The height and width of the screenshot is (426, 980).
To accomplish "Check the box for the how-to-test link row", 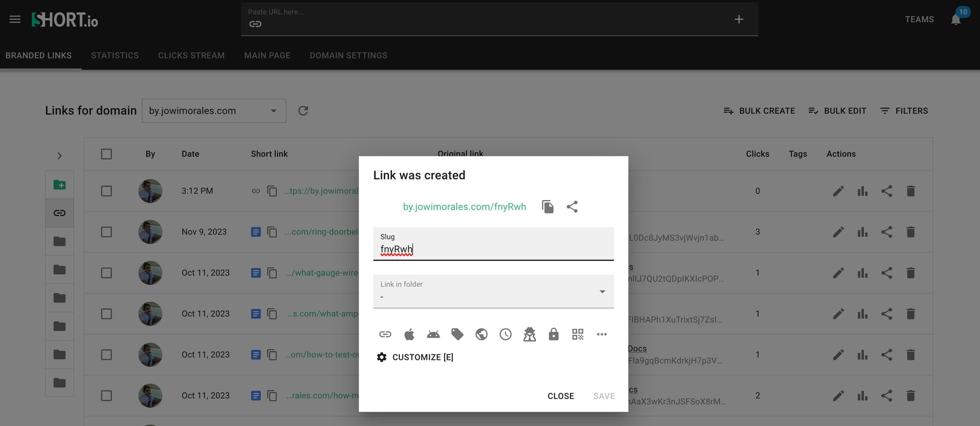I will (x=106, y=355).
